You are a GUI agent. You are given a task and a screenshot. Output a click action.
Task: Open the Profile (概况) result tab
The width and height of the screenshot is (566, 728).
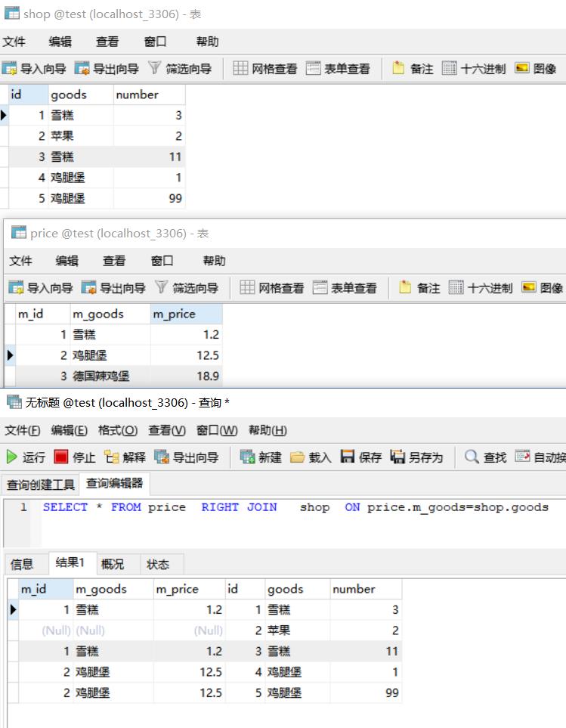[x=112, y=564]
